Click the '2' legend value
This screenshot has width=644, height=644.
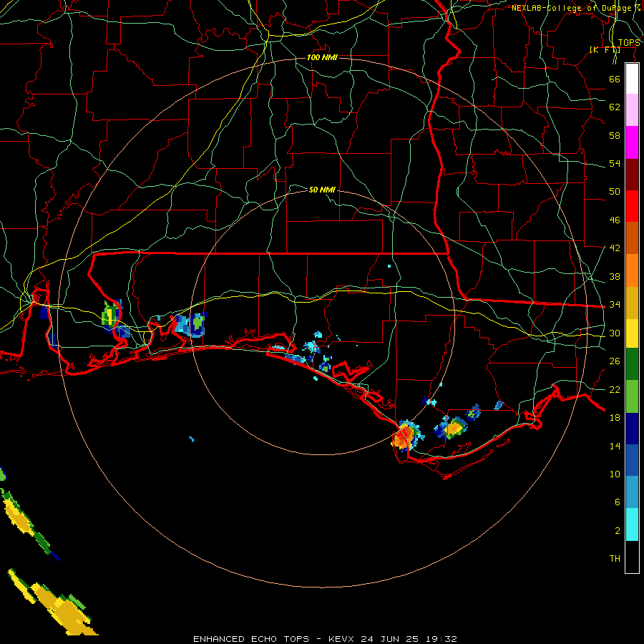point(618,531)
